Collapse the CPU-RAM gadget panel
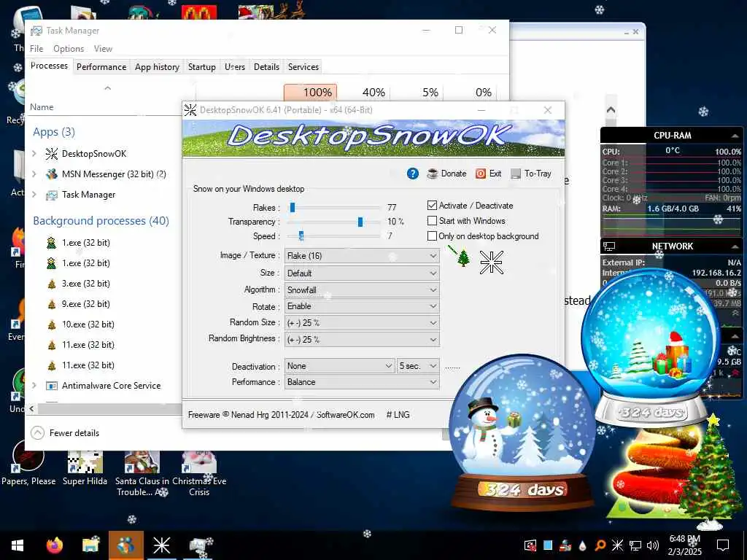The image size is (747, 560). (735, 136)
